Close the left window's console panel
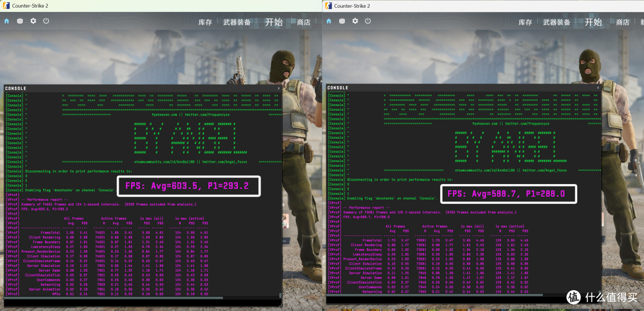 tap(278, 88)
